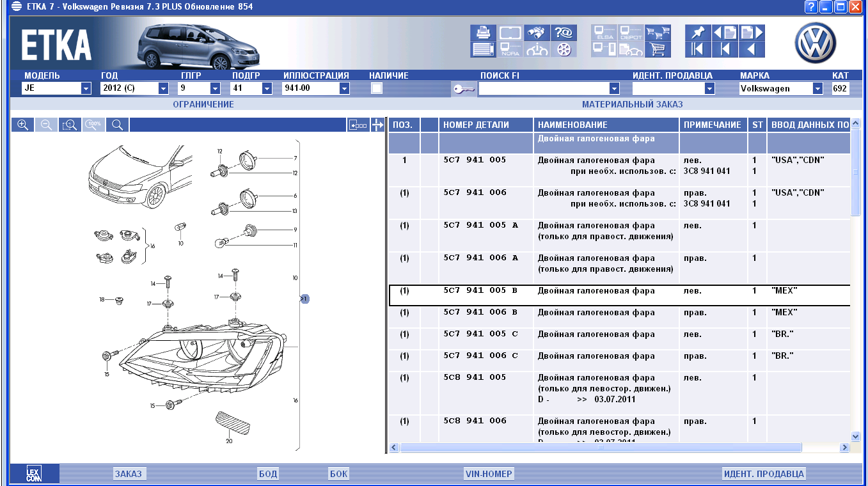868x486 pixels.
Task: Click the panel splitter arrow icon
Action: tap(377, 125)
